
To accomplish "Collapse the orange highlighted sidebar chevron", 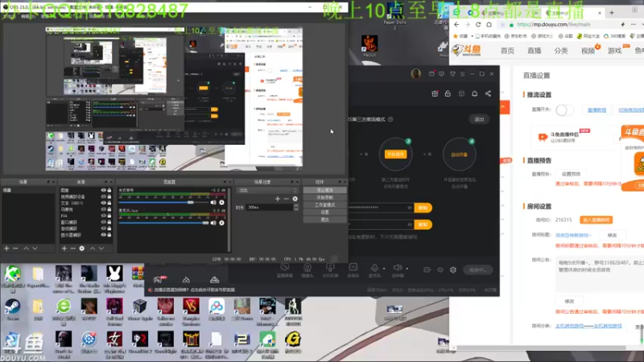I will 504,107.
